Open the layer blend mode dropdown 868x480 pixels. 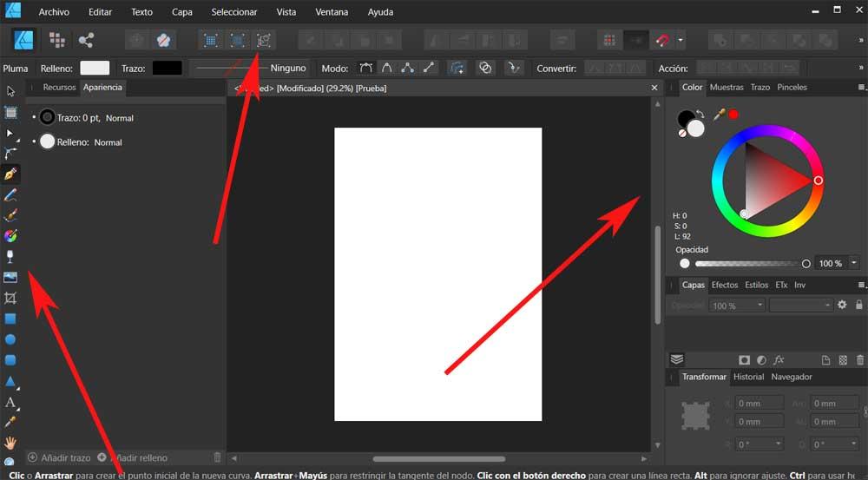click(x=801, y=305)
